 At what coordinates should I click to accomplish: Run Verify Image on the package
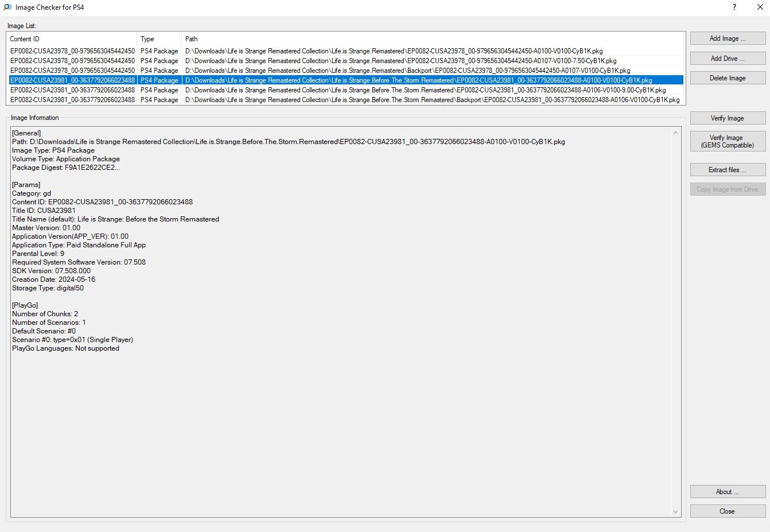(728, 118)
